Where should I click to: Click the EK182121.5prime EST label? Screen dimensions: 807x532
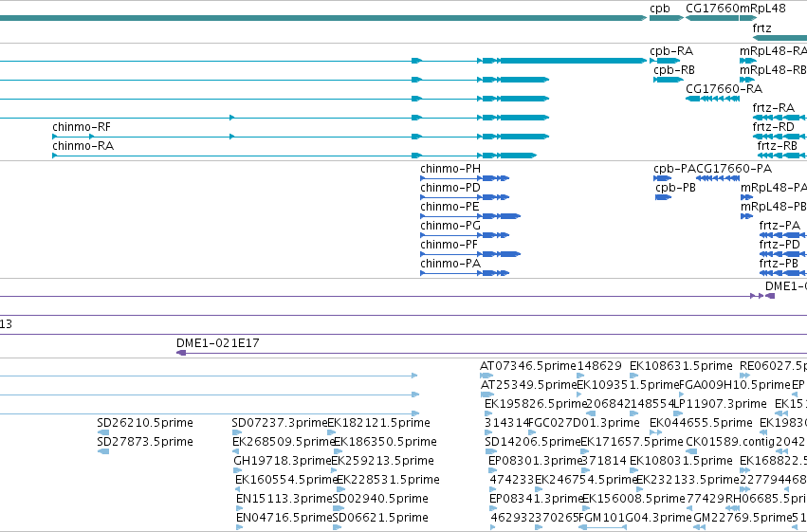(x=378, y=423)
